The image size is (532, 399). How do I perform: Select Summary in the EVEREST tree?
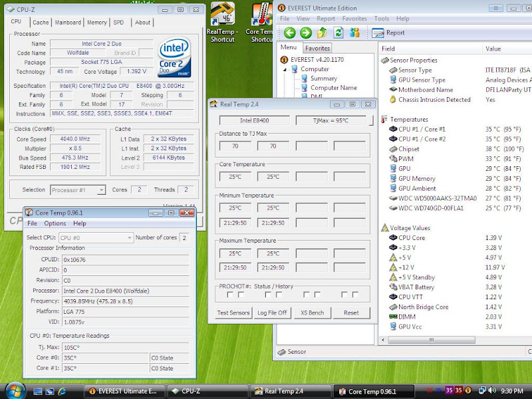323,78
